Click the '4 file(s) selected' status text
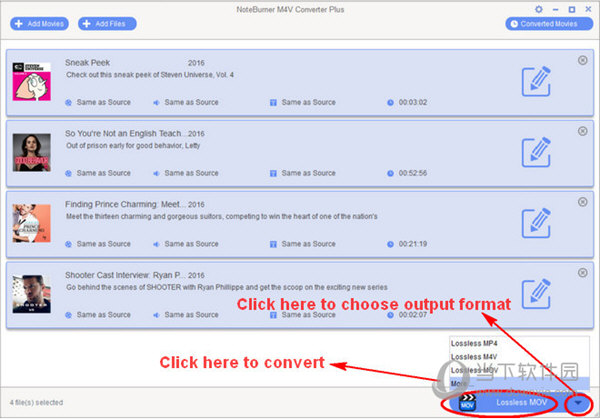 tap(36, 402)
